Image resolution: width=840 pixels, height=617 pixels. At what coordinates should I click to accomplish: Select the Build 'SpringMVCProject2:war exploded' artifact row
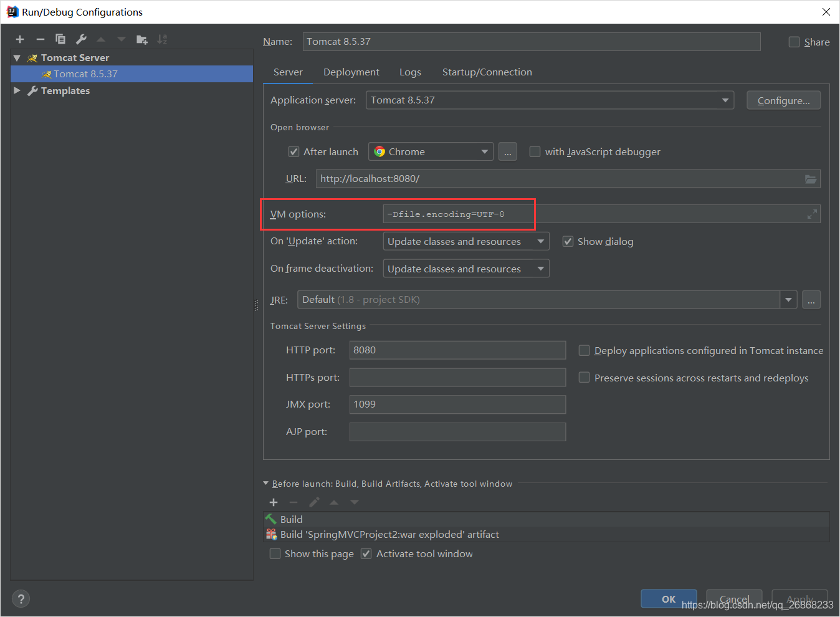point(546,534)
